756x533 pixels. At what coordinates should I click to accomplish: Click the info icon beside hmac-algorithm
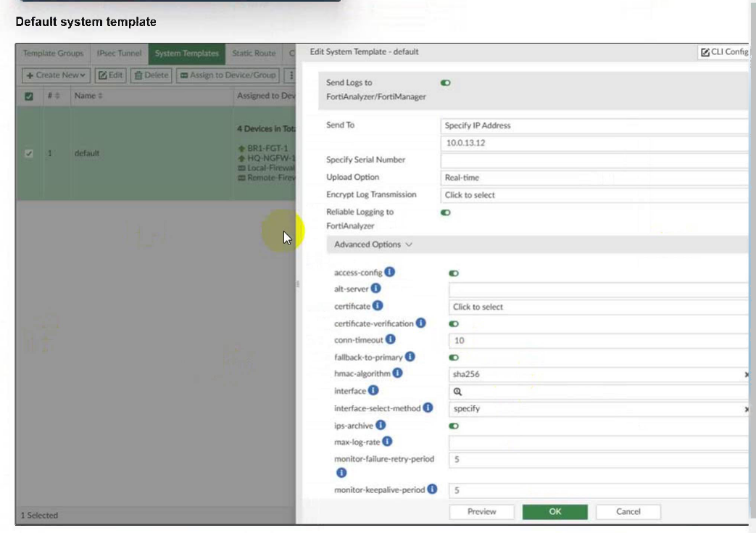coord(397,373)
